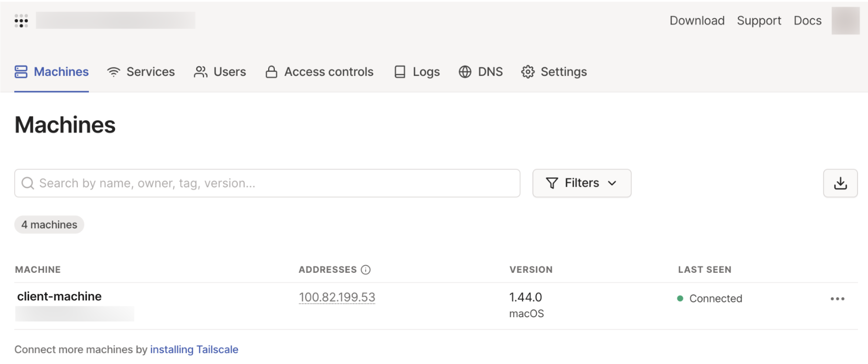Open the app launcher grid icon
This screenshot has width=868, height=364.
pyautogui.click(x=21, y=21)
